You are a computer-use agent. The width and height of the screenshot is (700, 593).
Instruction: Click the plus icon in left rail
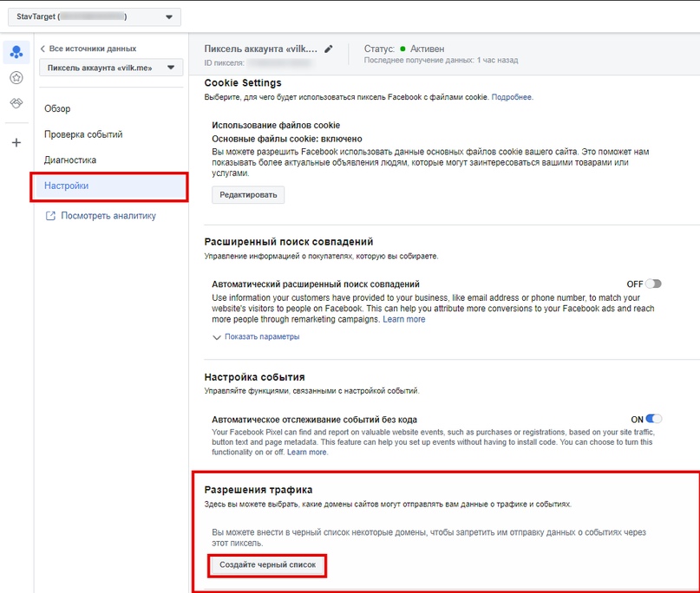[16, 143]
